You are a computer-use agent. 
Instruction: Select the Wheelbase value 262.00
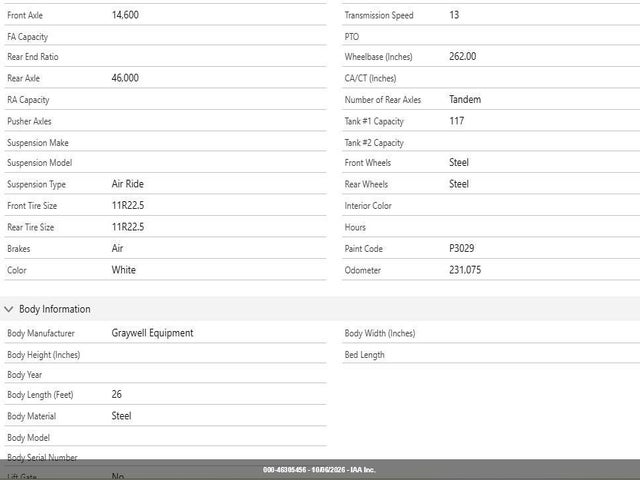(462, 56)
